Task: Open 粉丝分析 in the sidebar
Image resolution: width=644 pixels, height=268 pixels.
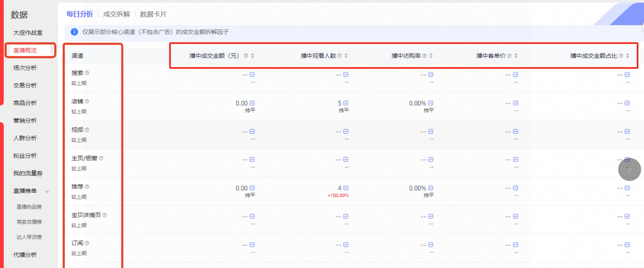Action: (25, 155)
